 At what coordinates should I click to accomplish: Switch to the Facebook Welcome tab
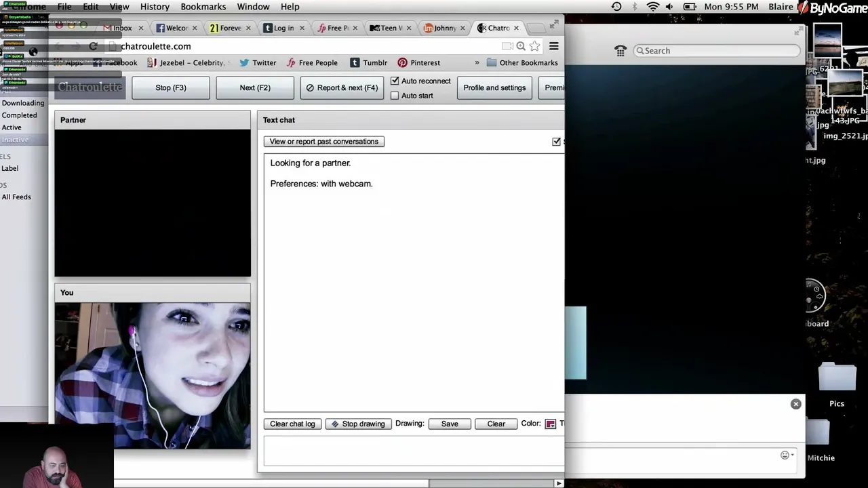pos(175,28)
